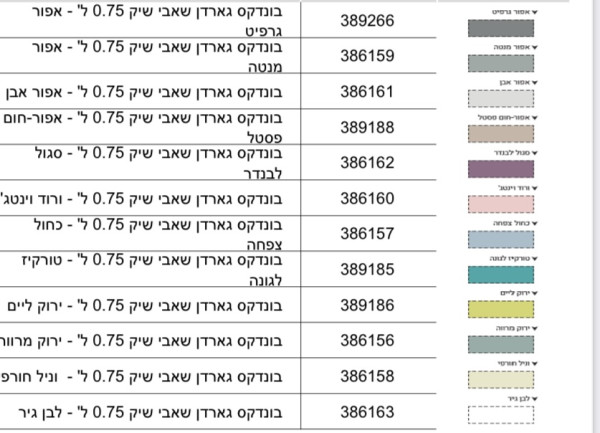Choose the turquoise lagoon color swatch
600x433 pixels.
click(x=501, y=275)
